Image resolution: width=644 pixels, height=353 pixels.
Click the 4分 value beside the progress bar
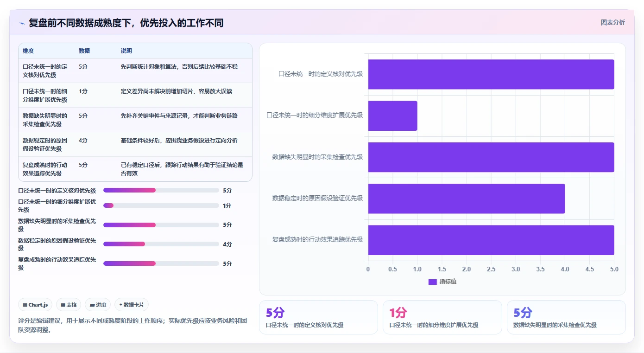pos(227,244)
